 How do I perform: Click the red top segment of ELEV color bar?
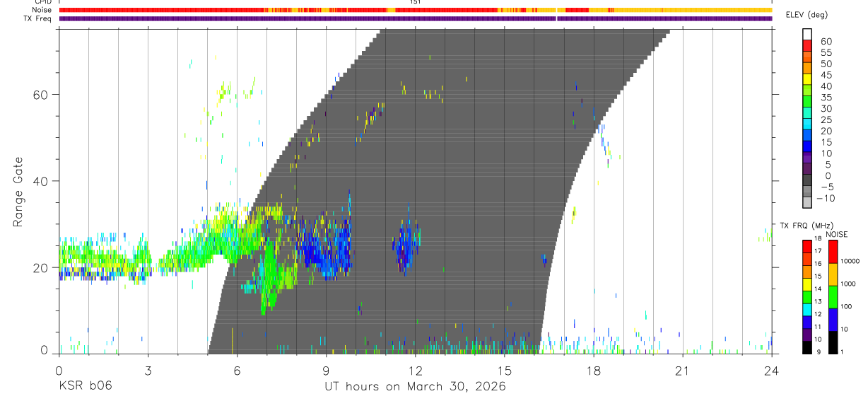807,45
